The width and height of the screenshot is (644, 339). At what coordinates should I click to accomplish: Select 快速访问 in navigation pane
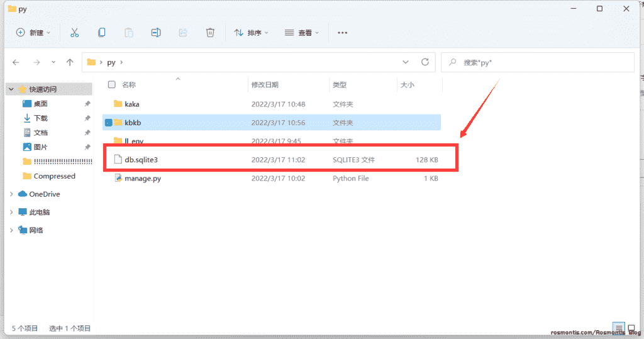click(43, 89)
